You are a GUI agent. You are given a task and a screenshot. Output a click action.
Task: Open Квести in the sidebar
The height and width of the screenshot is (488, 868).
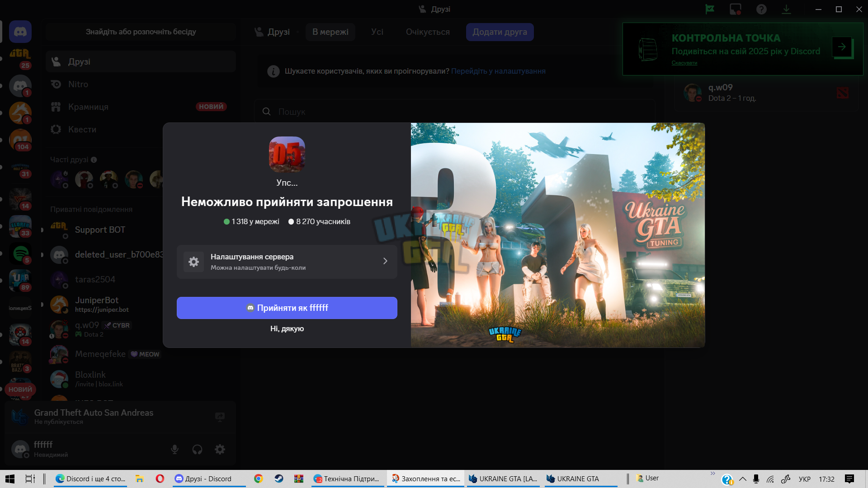point(141,129)
